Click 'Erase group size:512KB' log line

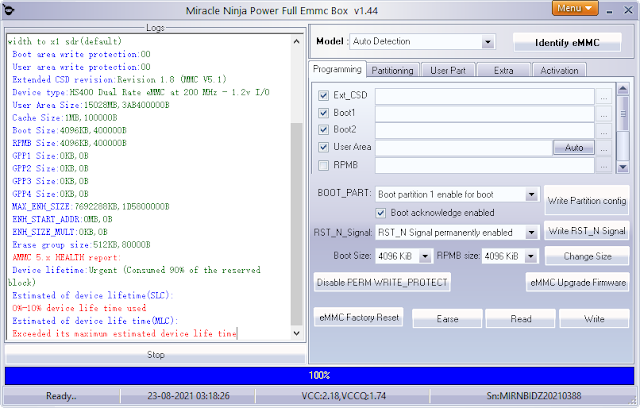point(81,245)
